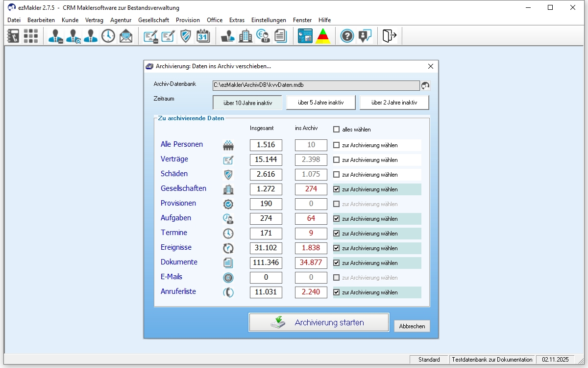Open the help question mark icon

pos(347,36)
